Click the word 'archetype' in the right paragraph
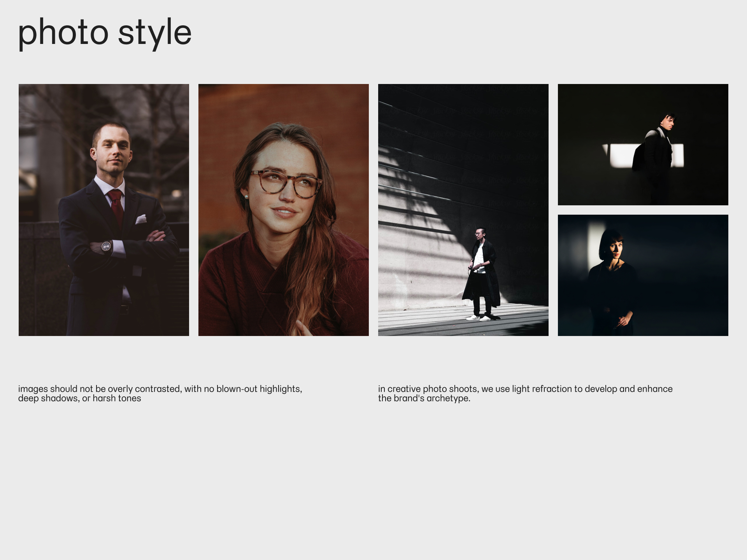 click(448, 398)
